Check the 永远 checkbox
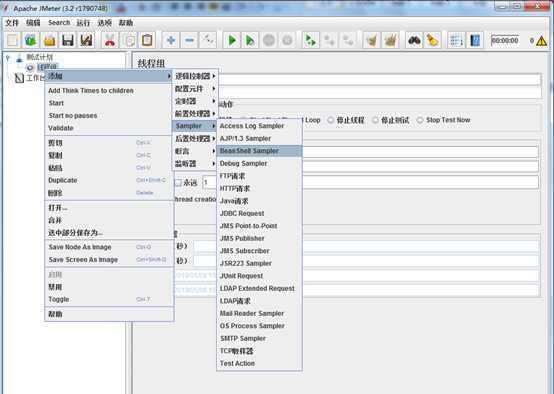554x394 pixels. tap(178, 183)
